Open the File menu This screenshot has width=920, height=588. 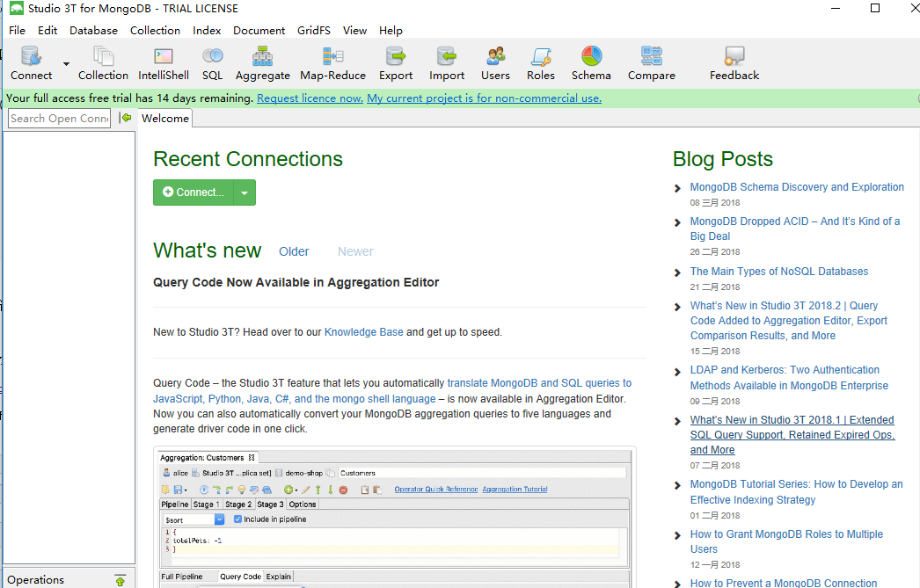pos(17,31)
